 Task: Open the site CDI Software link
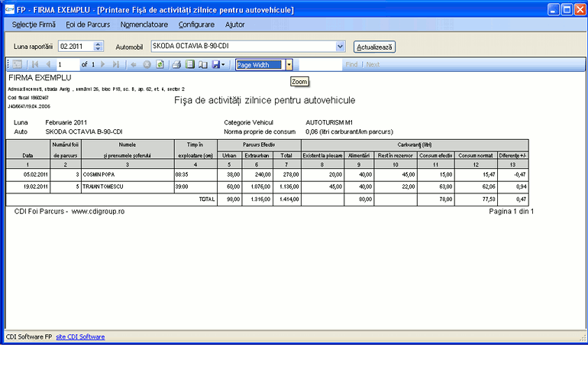[x=80, y=337]
